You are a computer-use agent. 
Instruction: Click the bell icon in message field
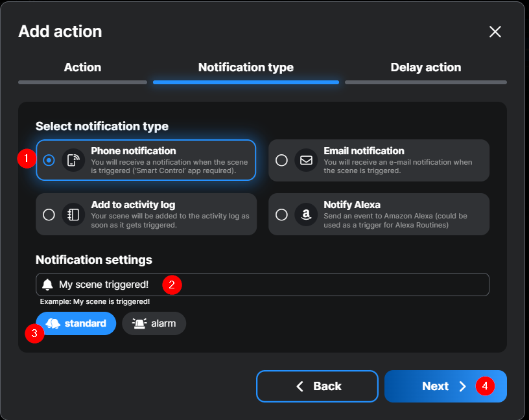[x=47, y=285]
